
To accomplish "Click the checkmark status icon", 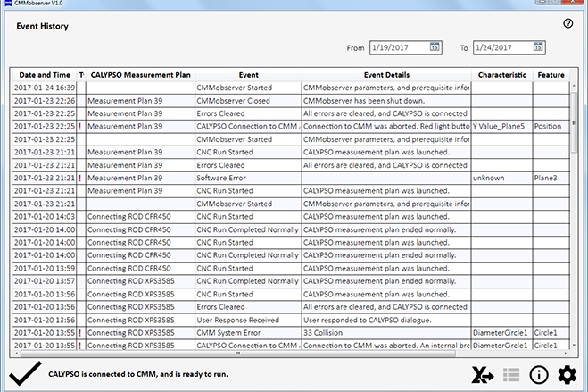I will point(25,373).
